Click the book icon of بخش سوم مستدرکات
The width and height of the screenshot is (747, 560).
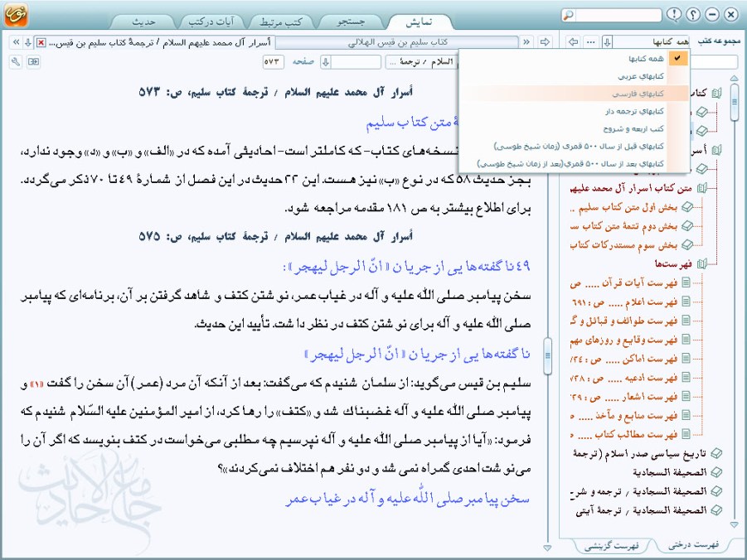687,244
